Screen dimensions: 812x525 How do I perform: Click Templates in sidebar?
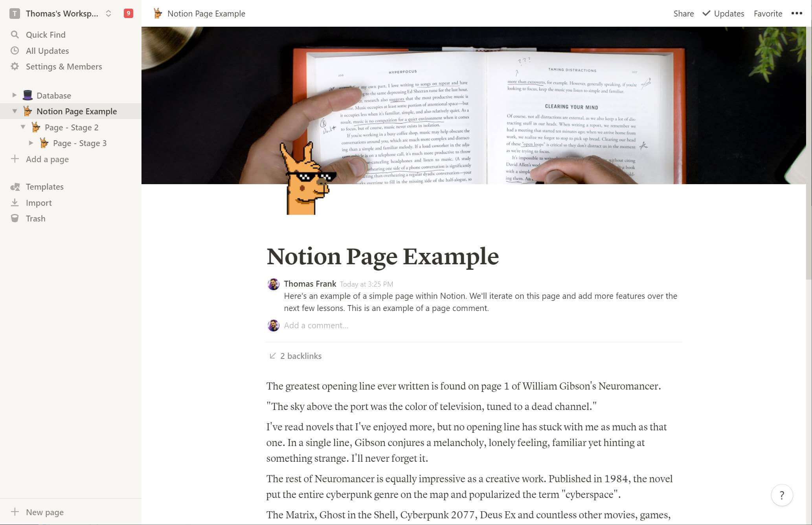(x=45, y=187)
